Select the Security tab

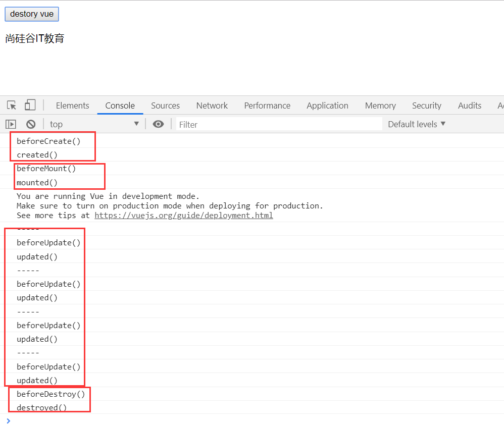427,105
